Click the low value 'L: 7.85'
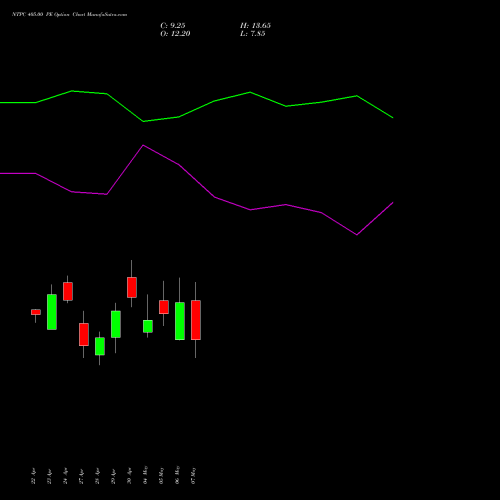500x500 pixels. pos(253,34)
